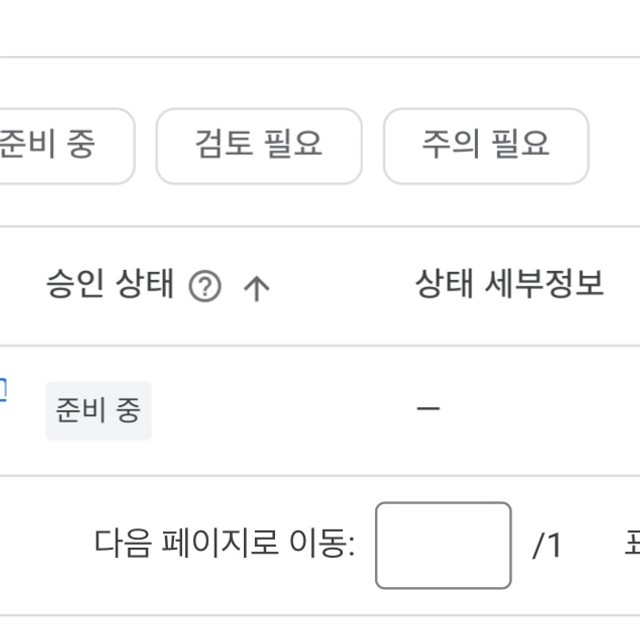Open the 승인 상태 help question-mark icon
Image resolution: width=640 pixels, height=640 pixels.
(x=205, y=287)
